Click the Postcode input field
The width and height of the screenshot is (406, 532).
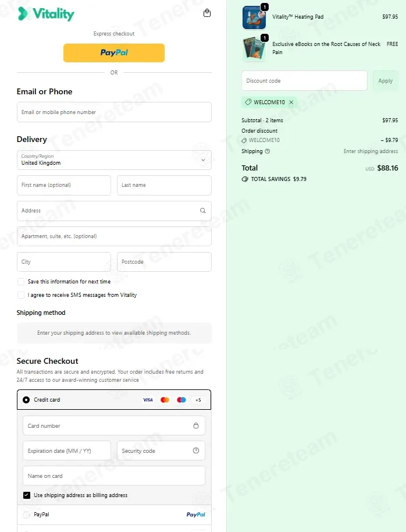click(164, 262)
